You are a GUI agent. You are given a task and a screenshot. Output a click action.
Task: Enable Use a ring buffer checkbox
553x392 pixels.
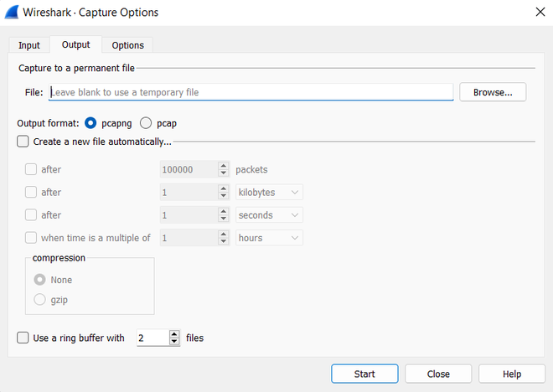(23, 338)
